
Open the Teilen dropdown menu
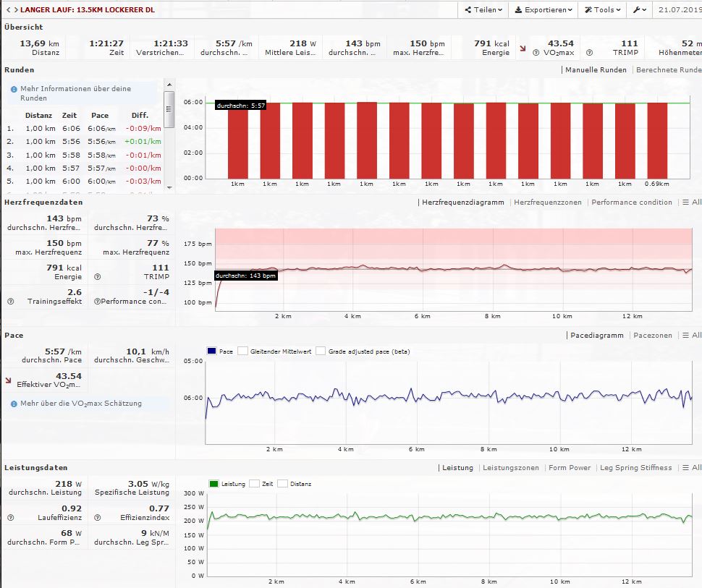point(484,10)
